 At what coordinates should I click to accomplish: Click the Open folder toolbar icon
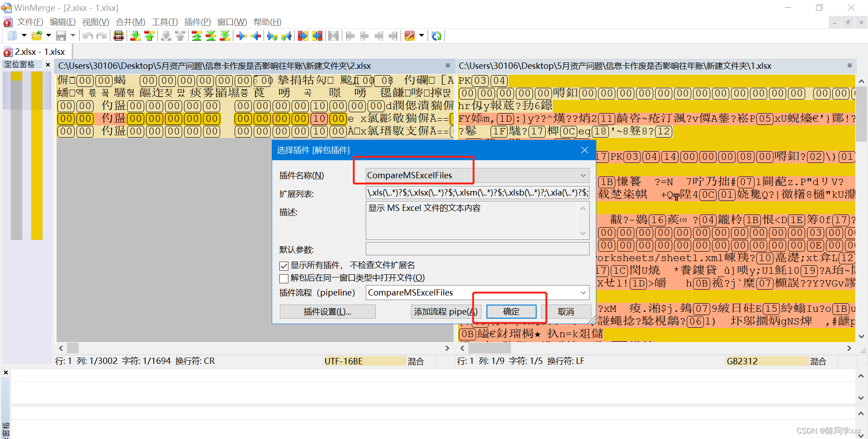[x=37, y=36]
